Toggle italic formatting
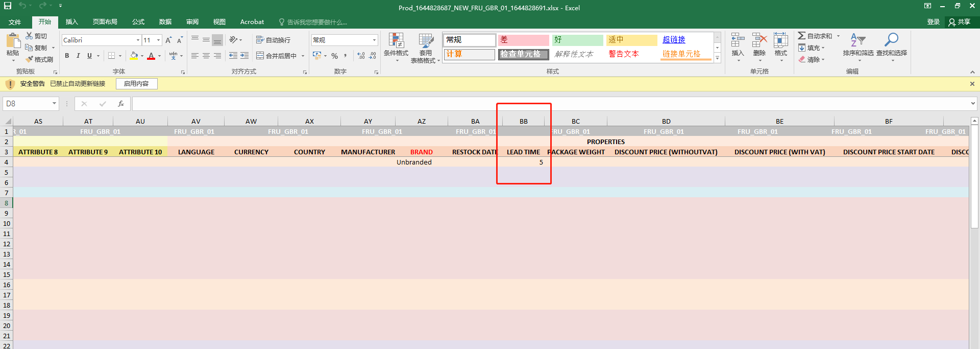Image resolution: width=980 pixels, height=349 pixels. (78, 56)
